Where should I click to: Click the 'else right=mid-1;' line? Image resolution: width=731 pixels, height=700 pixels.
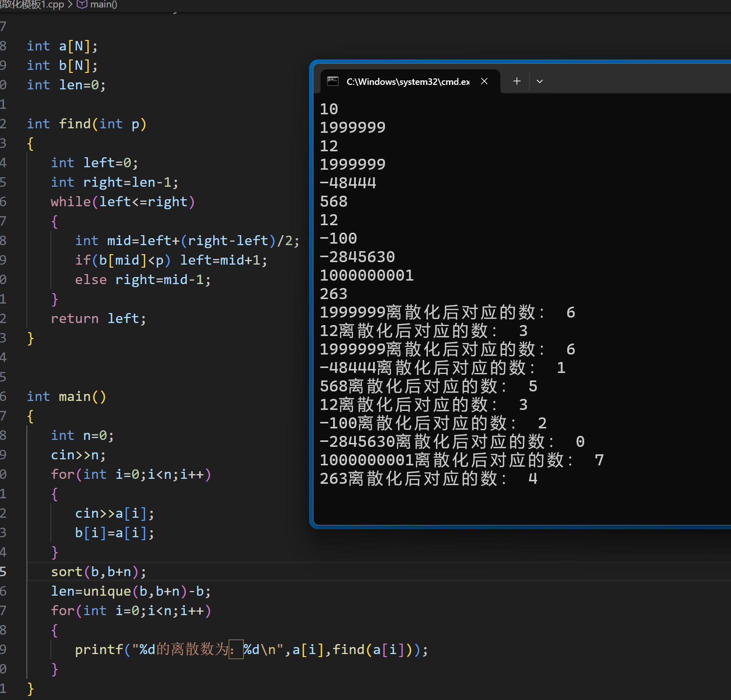tap(143, 280)
